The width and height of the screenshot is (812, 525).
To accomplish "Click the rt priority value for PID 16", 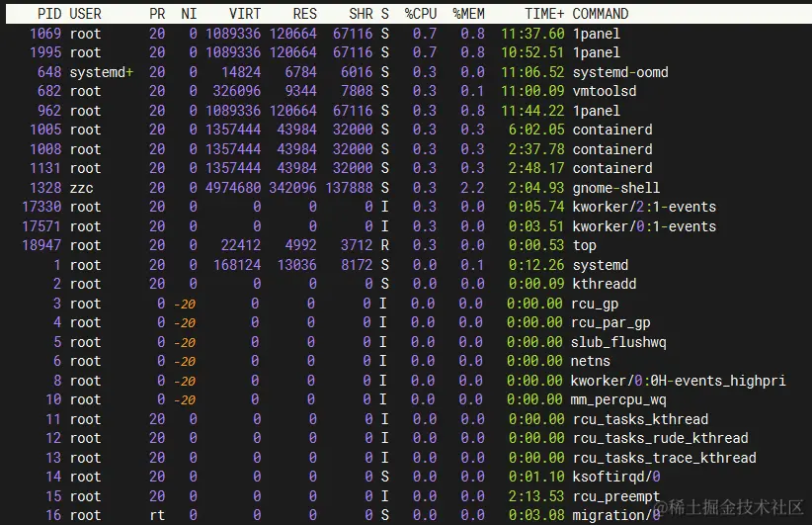I will 157,516.
